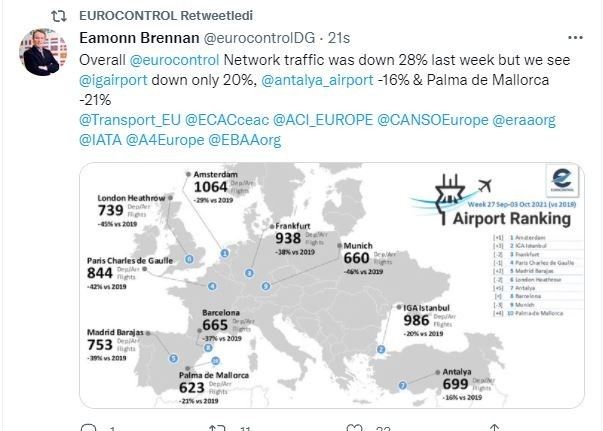Select the @CANSOEurope mention
The width and height of the screenshot is (603, 431).
pos(433,119)
